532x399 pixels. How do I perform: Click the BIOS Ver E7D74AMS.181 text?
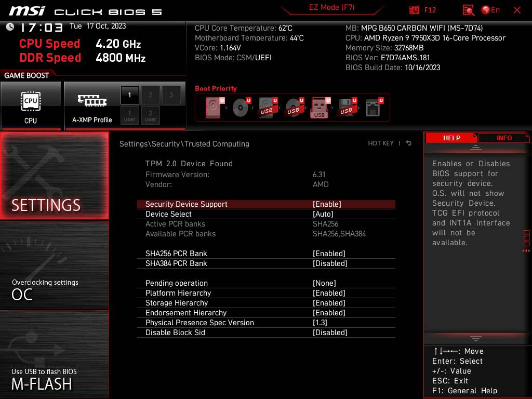(x=388, y=58)
